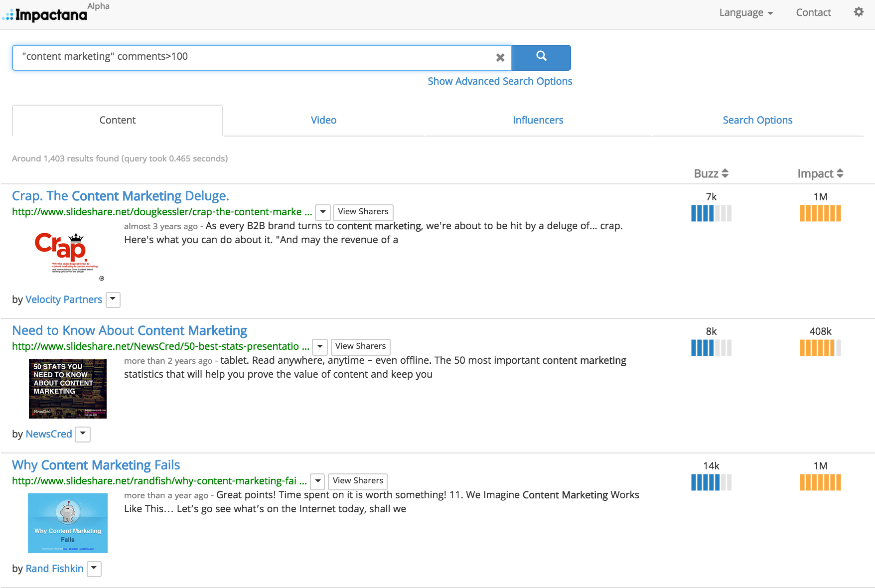Expand dropdown beside the NewsCred author

pyautogui.click(x=83, y=434)
